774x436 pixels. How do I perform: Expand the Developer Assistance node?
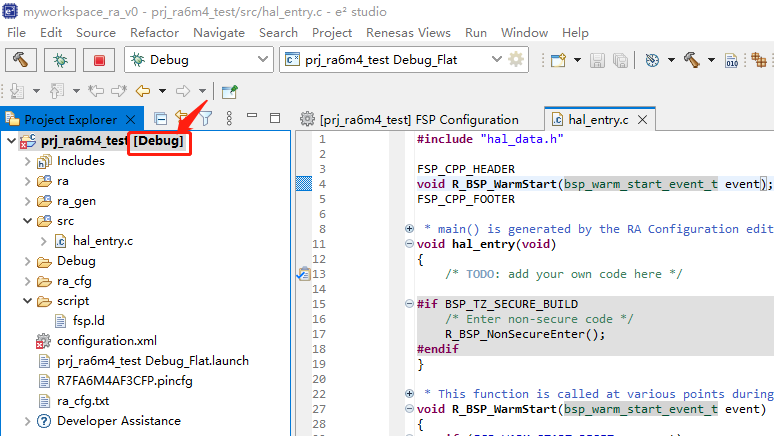pos(28,421)
